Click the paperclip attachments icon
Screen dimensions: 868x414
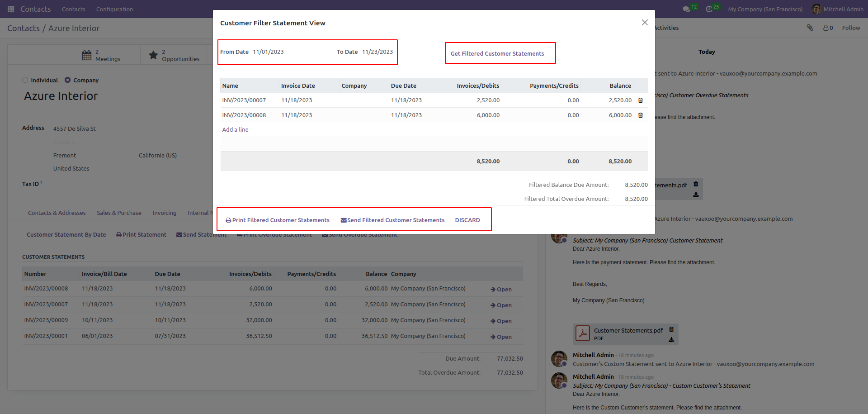click(810, 28)
